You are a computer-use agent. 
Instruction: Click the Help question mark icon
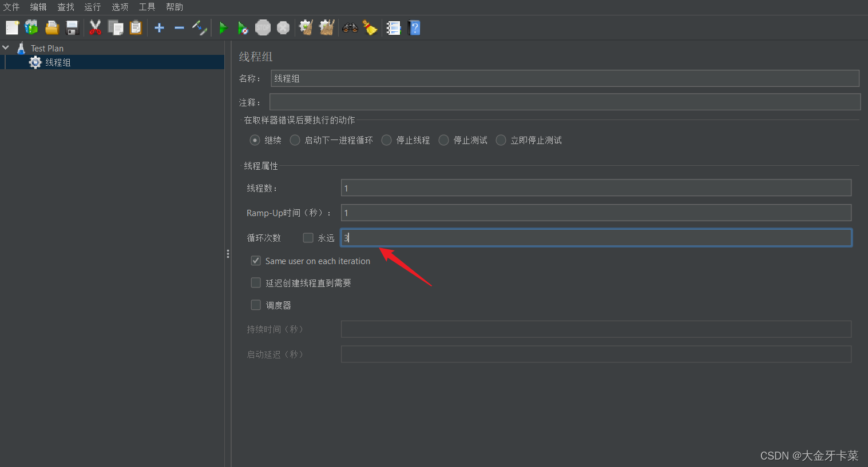[x=414, y=27]
